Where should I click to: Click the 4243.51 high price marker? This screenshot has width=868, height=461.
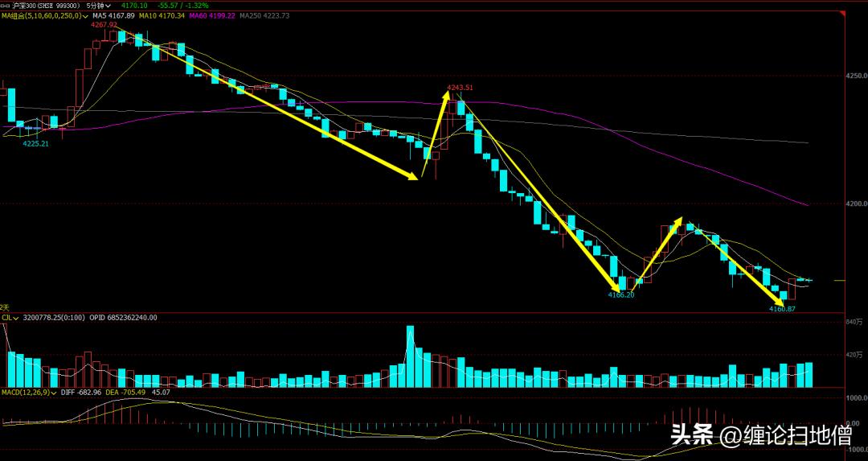point(460,87)
